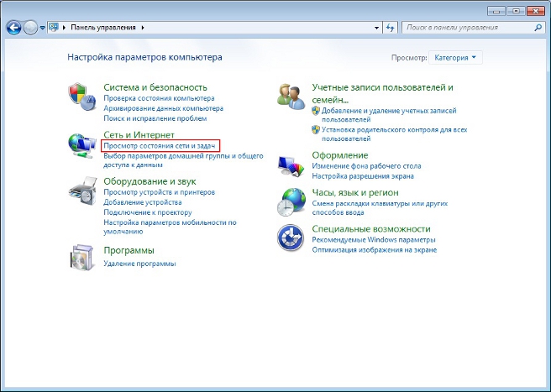Open Поиск и исправление проблем link
This screenshot has height=392, width=551.
coord(155,118)
